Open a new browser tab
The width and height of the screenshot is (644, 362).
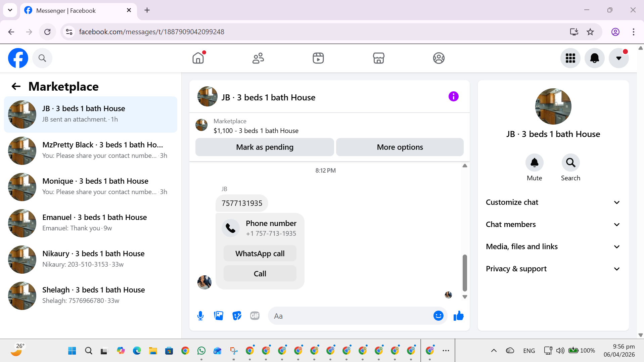[x=147, y=10]
